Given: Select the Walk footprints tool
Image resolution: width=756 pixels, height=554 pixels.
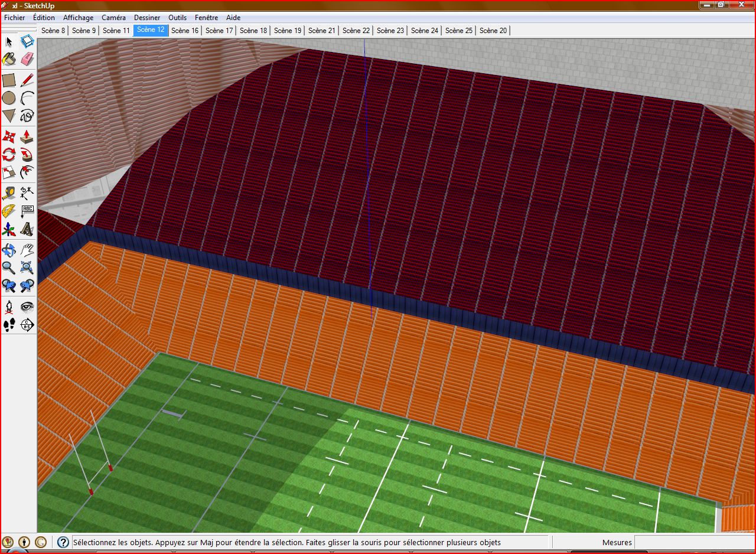Looking at the screenshot, I should point(9,324).
